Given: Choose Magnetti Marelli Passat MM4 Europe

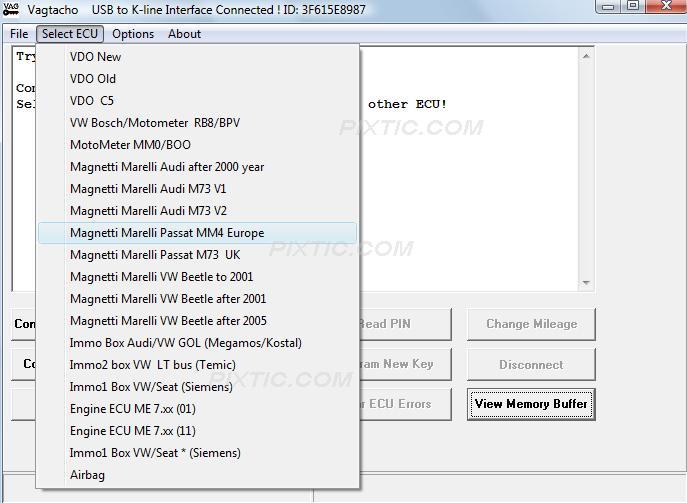Looking at the screenshot, I should (167, 233).
